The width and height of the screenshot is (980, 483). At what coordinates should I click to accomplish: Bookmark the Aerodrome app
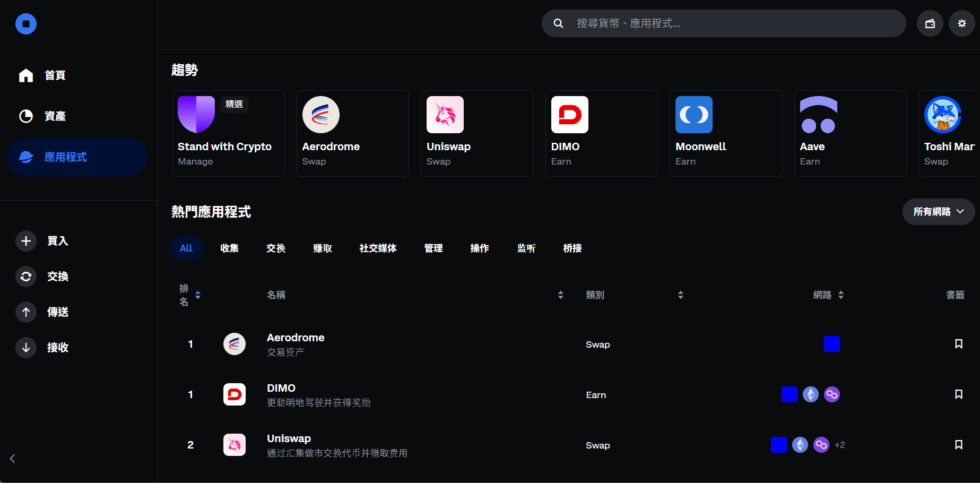click(x=958, y=343)
